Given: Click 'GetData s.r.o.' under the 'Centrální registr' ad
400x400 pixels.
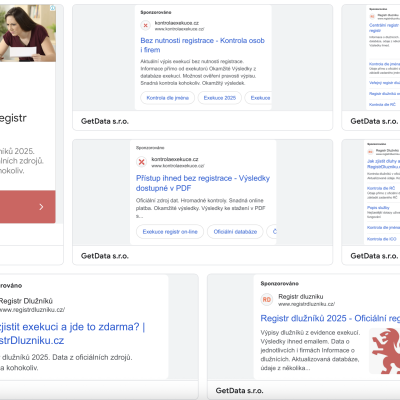Looking at the screenshot, I should click(x=374, y=121).
